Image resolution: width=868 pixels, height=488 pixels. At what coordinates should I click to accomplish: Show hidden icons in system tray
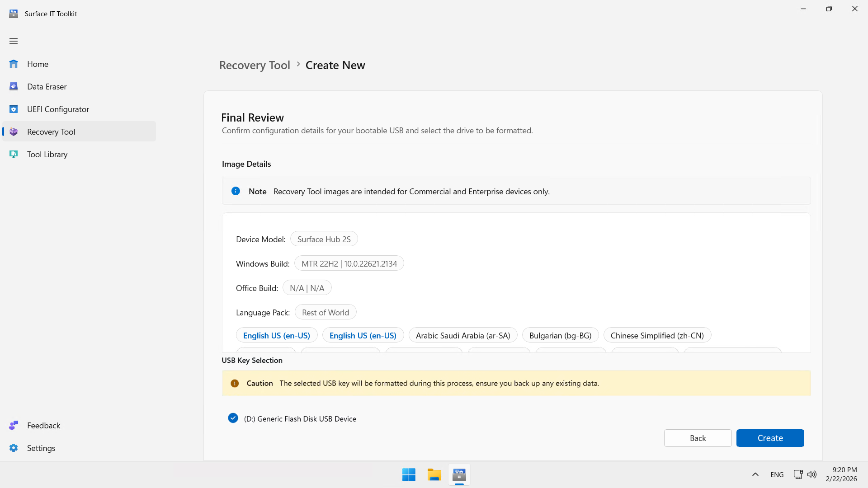pyautogui.click(x=755, y=474)
